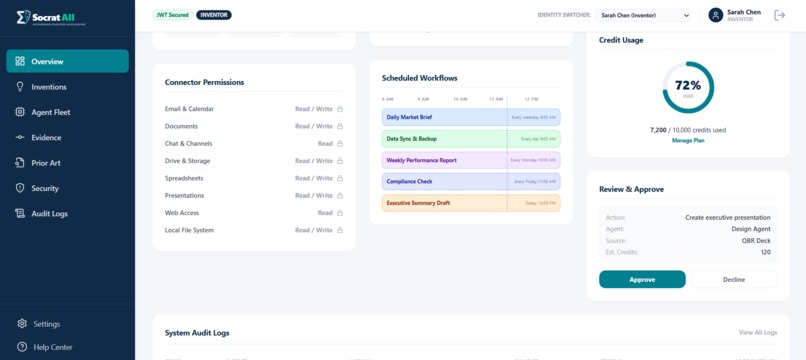The width and height of the screenshot is (806, 360).
Task: Click the Sarah Chen user name
Action: (744, 12)
